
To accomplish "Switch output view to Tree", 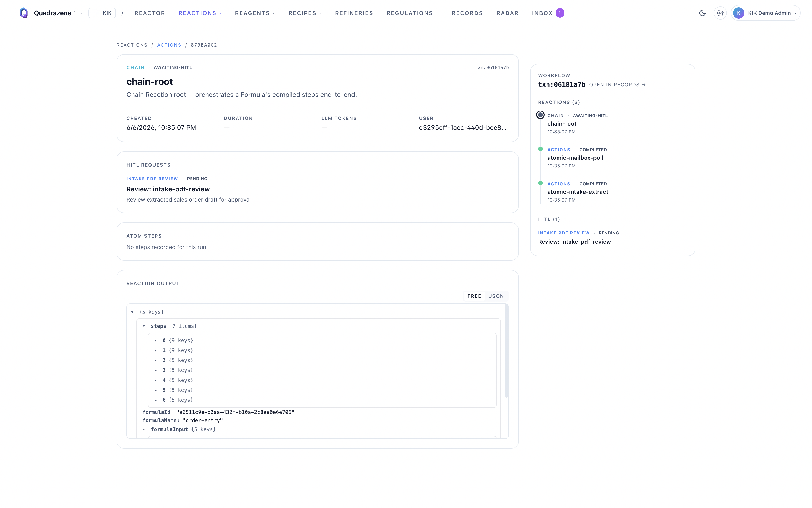I will point(474,296).
